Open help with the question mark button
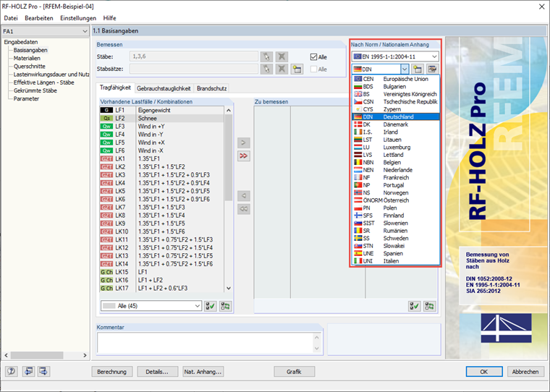550x392 pixels. 12,371
